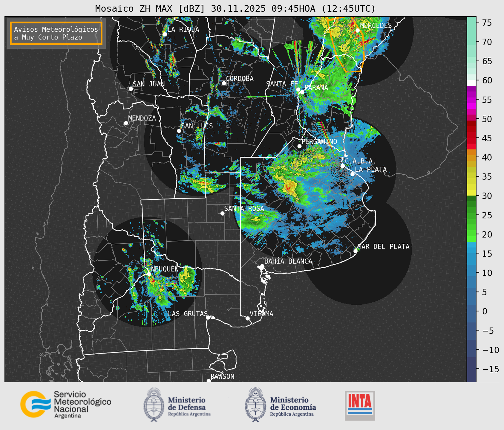Click the SANTA ROSA label text
This screenshot has height=430, width=504.
coord(244,208)
